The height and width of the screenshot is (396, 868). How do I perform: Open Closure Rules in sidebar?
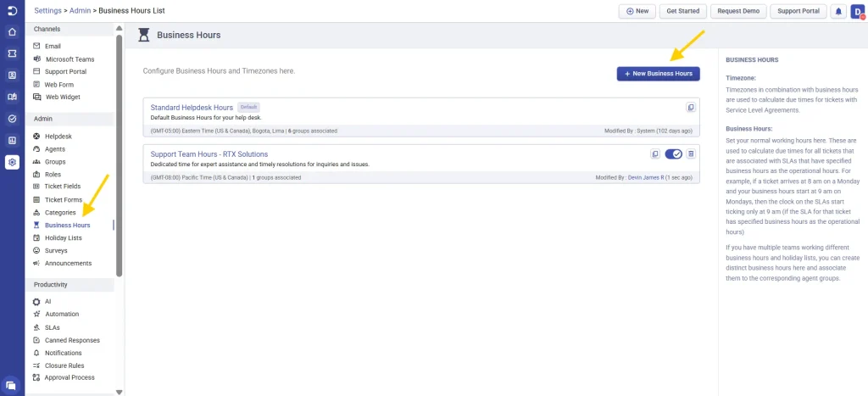pos(64,365)
